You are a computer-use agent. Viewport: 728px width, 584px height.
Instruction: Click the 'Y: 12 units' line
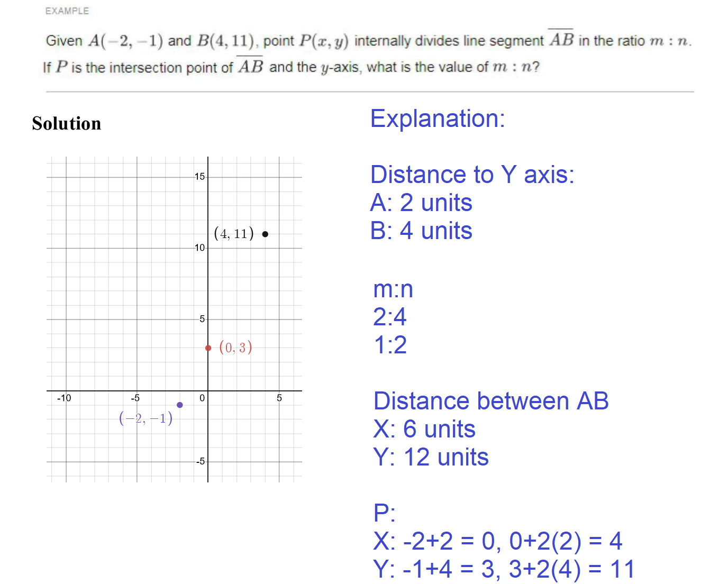point(431,458)
